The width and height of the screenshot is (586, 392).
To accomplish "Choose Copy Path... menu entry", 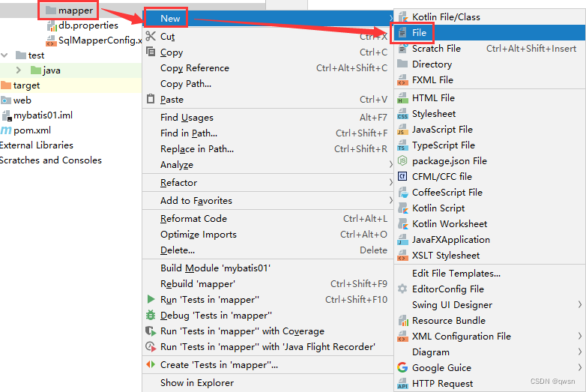I will [268, 84].
